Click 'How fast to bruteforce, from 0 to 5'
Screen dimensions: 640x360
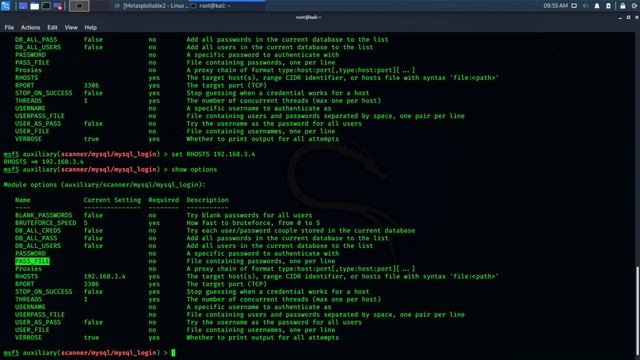point(253,223)
